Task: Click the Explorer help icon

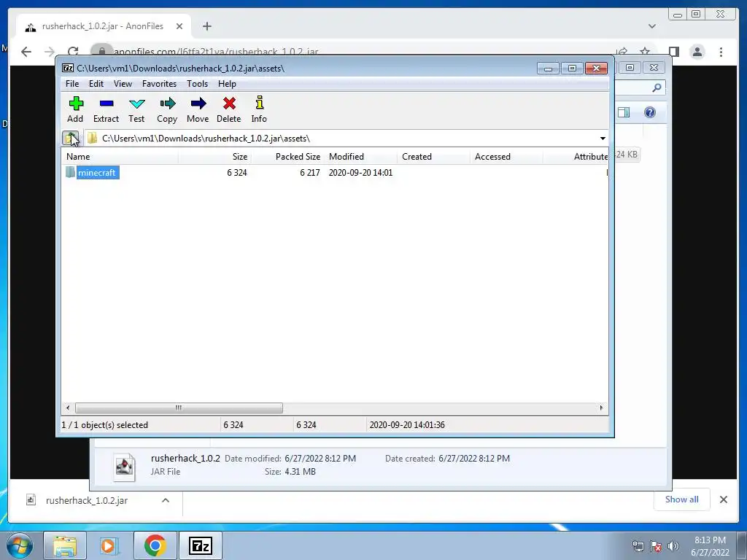Action: point(650,112)
